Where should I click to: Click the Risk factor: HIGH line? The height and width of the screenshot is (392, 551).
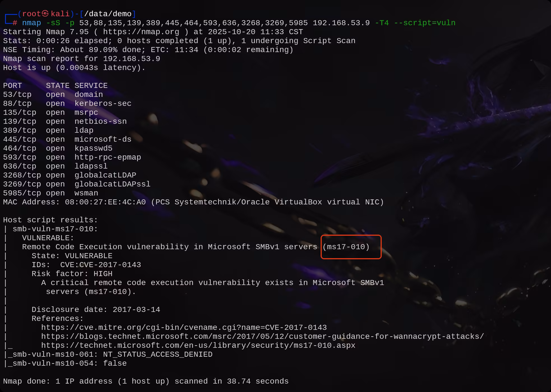click(x=72, y=274)
